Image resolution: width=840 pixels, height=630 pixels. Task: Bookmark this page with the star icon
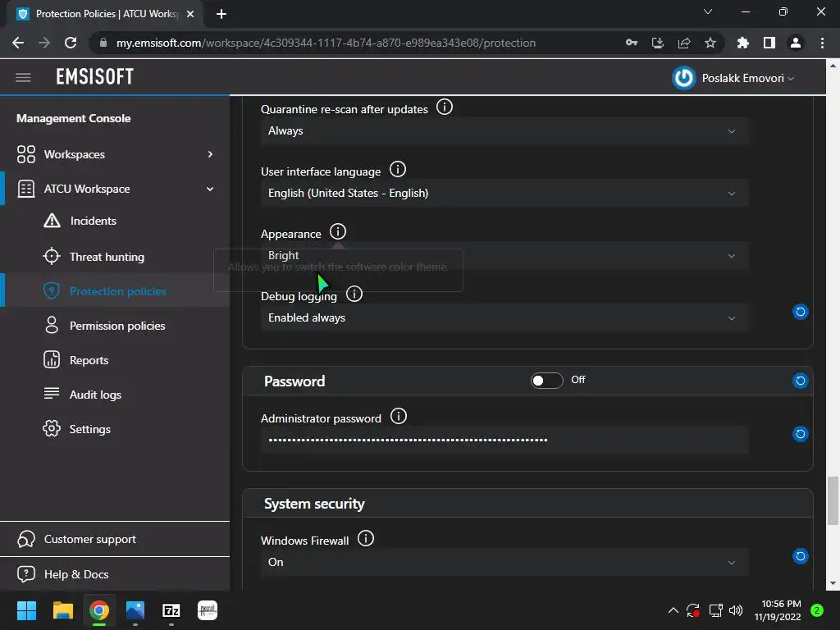pyautogui.click(x=710, y=43)
